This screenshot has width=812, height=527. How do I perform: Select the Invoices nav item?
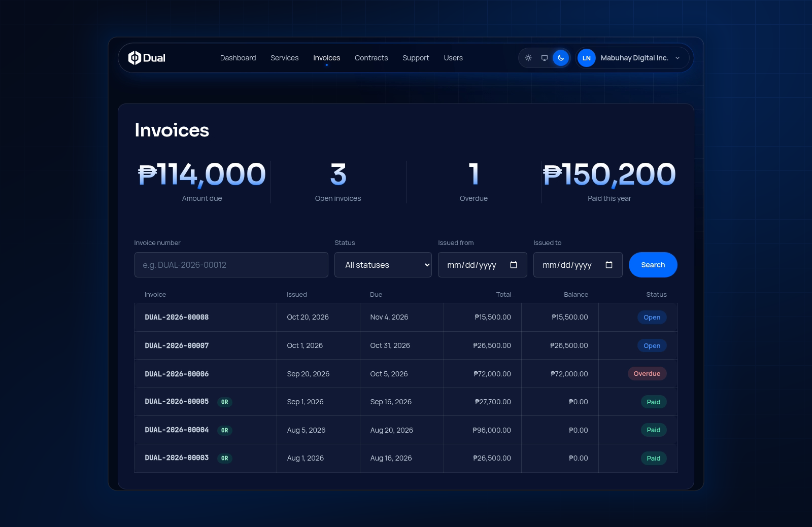coord(327,58)
